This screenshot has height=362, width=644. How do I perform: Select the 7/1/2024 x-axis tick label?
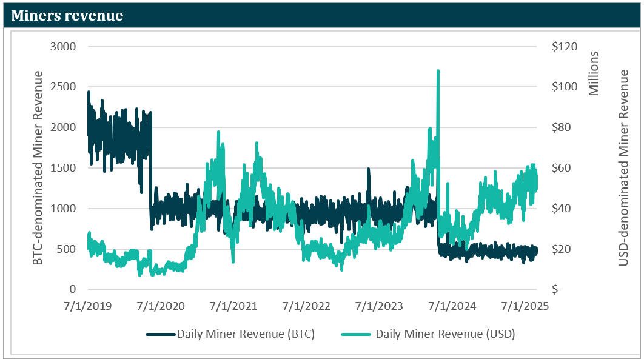tap(452, 306)
